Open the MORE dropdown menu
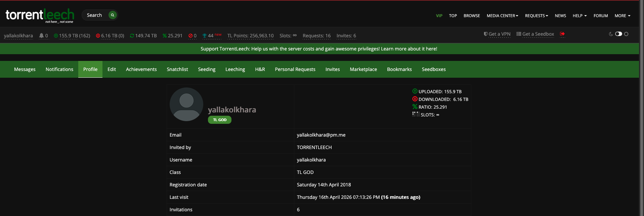Image resolution: width=644 pixels, height=216 pixels. (622, 16)
